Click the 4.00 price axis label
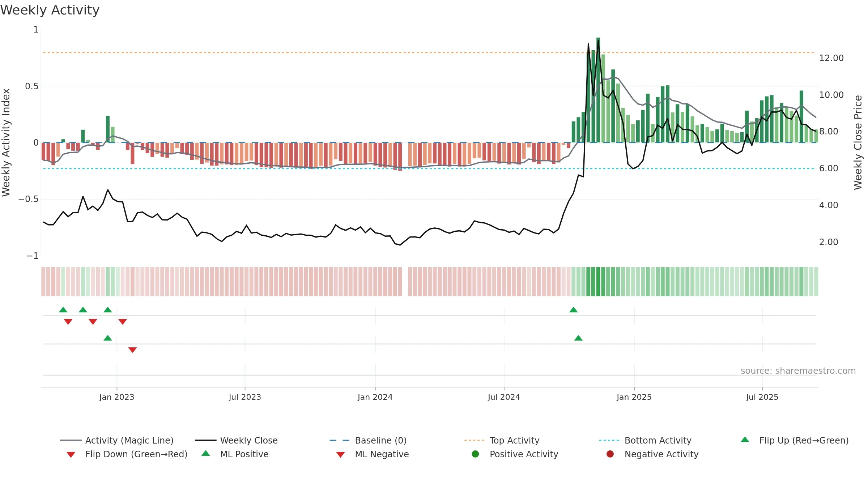 pos(829,205)
